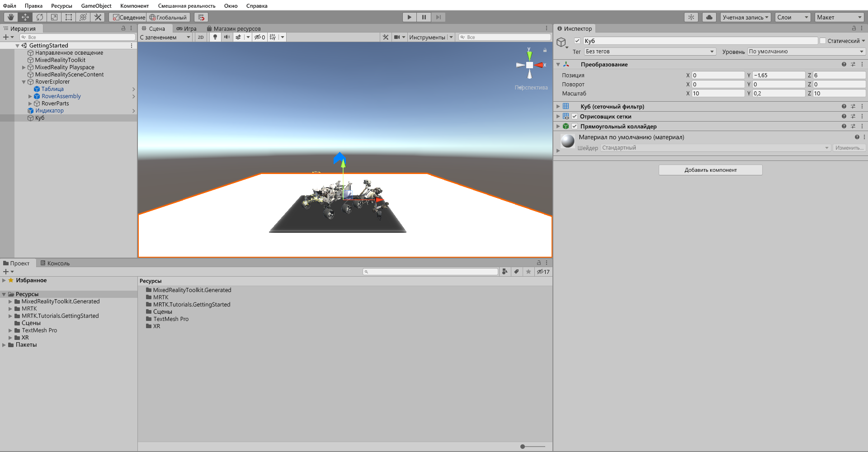Select Индикатор in hierarchy
The width and height of the screenshot is (868, 452).
[49, 111]
